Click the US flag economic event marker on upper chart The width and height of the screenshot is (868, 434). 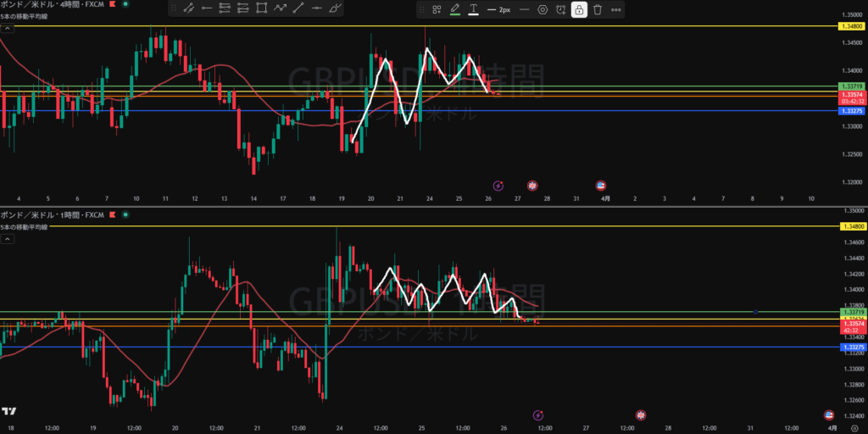[601, 185]
